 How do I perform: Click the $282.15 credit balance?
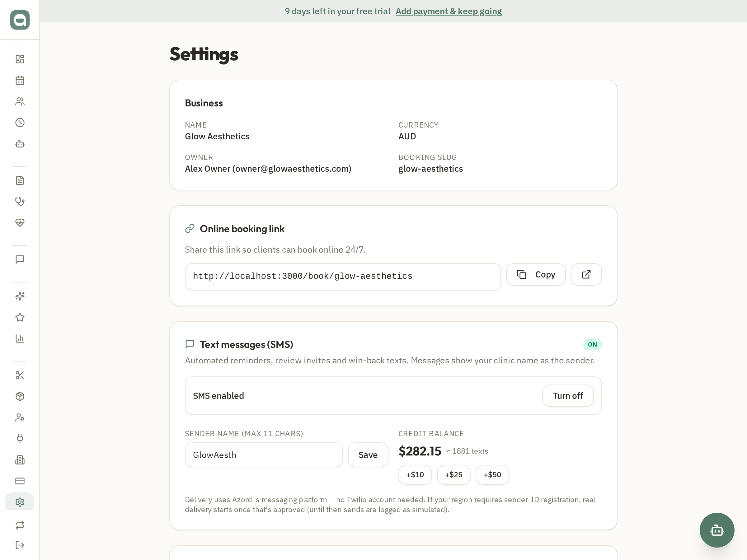(x=420, y=451)
